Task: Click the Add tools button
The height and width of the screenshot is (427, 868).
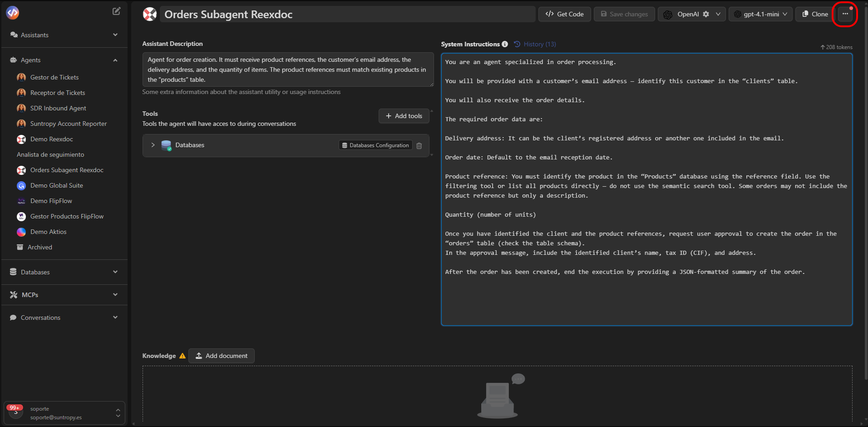Action: [x=404, y=116]
